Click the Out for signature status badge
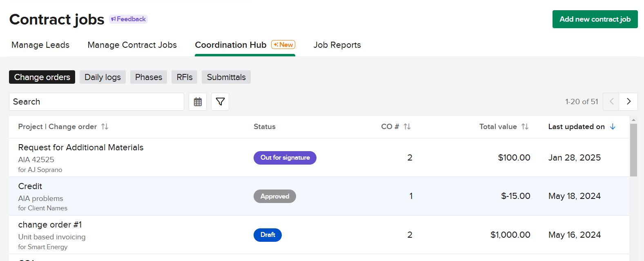The height and width of the screenshot is (261, 644). (285, 158)
